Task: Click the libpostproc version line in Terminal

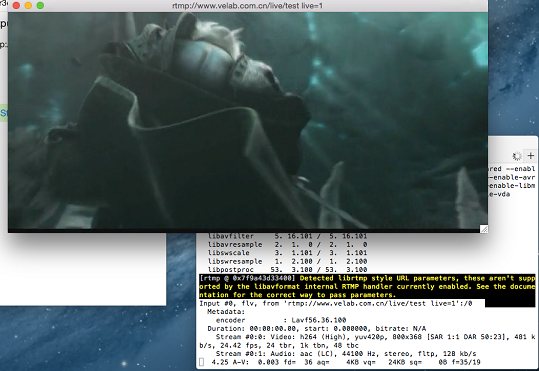Action: 287,270
